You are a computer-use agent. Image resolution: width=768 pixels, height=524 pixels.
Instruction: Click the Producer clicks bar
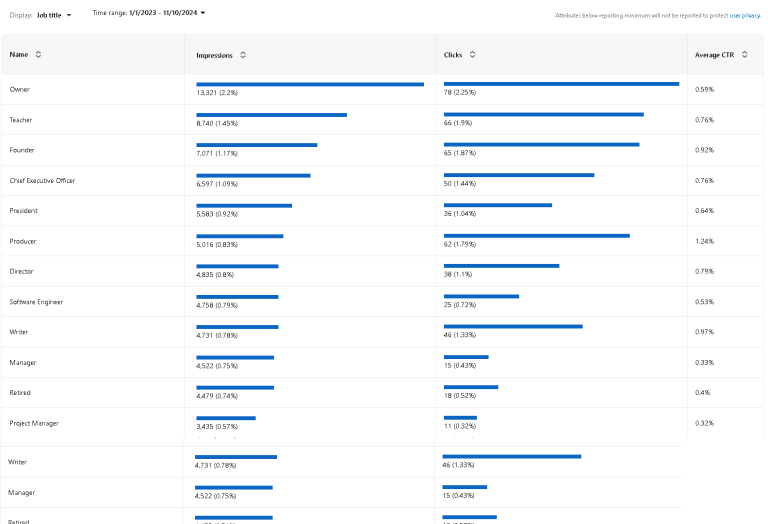coord(536,236)
